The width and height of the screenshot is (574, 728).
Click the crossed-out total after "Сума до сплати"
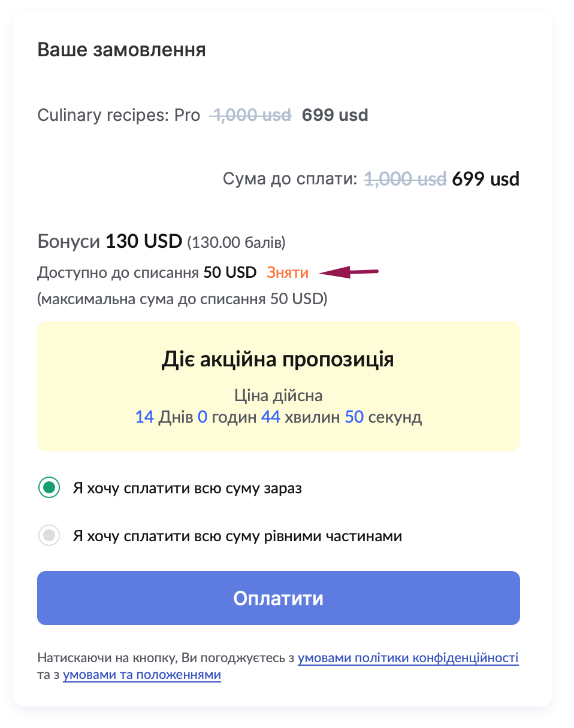405,178
